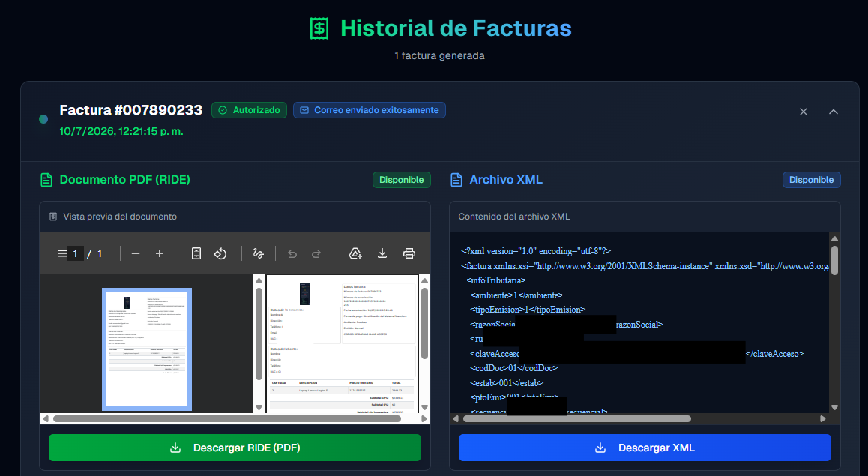This screenshot has width=868, height=476.
Task: Click the invoice dollar icon beside title
Action: (319, 28)
